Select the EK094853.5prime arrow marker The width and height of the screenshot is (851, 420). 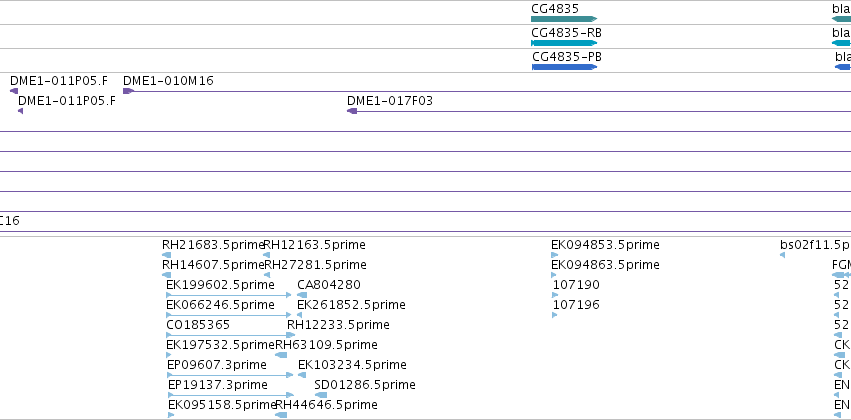click(555, 255)
